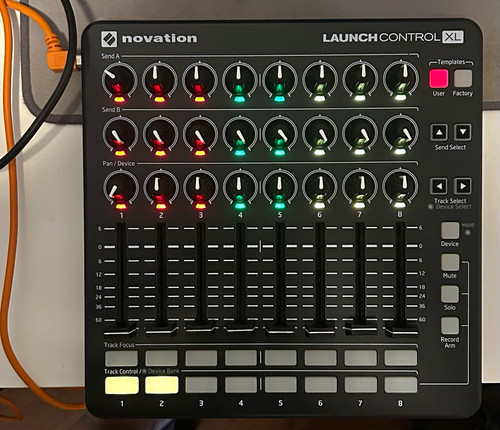Viewport: 500px width, 430px height.
Task: Toggle lit Track Control button 2
Action: [161, 385]
